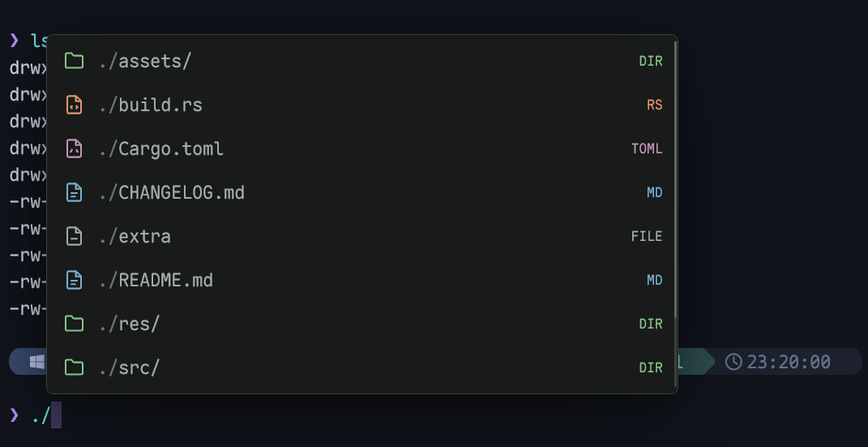Click the folder icon beside ./src/

74,367
